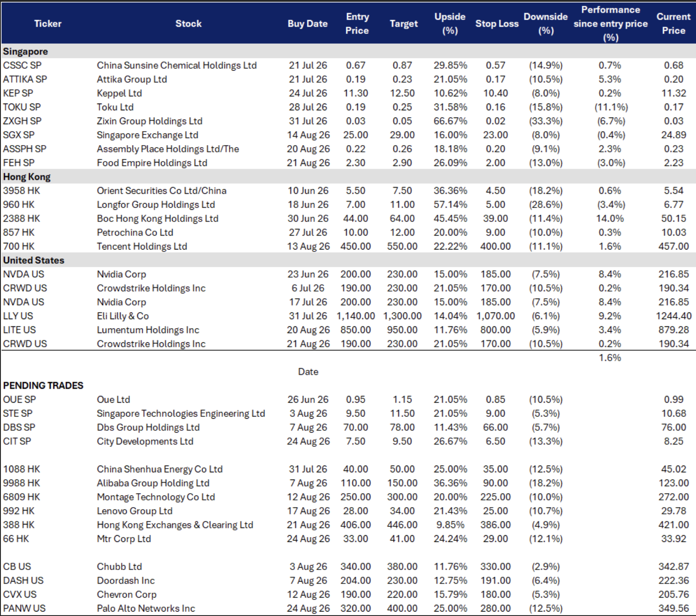Select Dbs Group Holdings Ltd name
This screenshot has width=696, height=616.
point(148,428)
